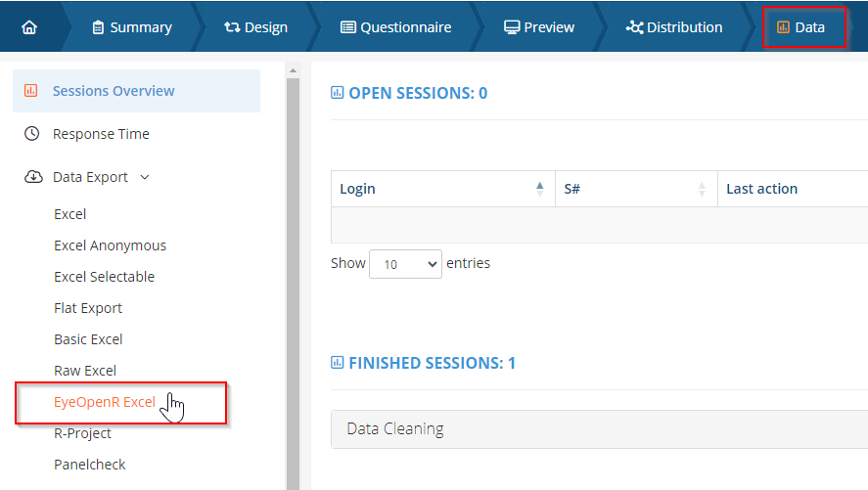The height and width of the screenshot is (490, 868).
Task: Click the Sessions Overview chart icon
Action: 31,91
